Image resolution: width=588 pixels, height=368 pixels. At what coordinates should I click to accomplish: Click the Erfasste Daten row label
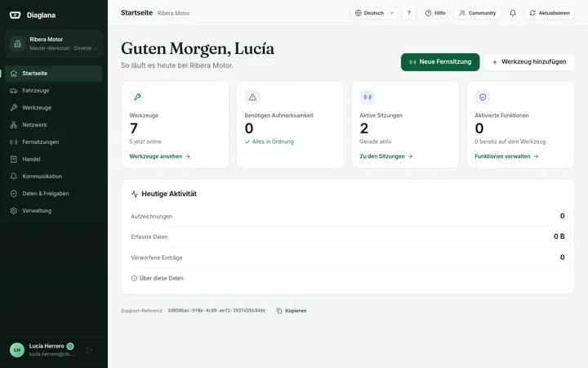tap(149, 237)
